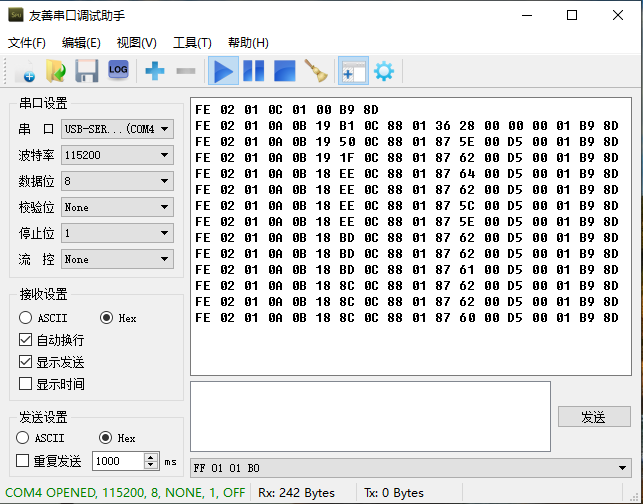Click the line containing 19 B1 0C 88
643x504 pixels.
point(407,125)
